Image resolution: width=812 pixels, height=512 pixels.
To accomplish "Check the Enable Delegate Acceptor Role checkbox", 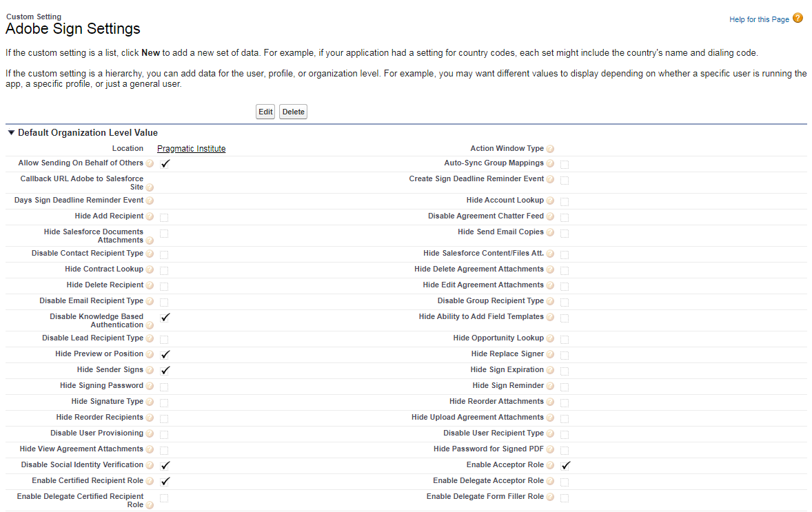I will [565, 482].
